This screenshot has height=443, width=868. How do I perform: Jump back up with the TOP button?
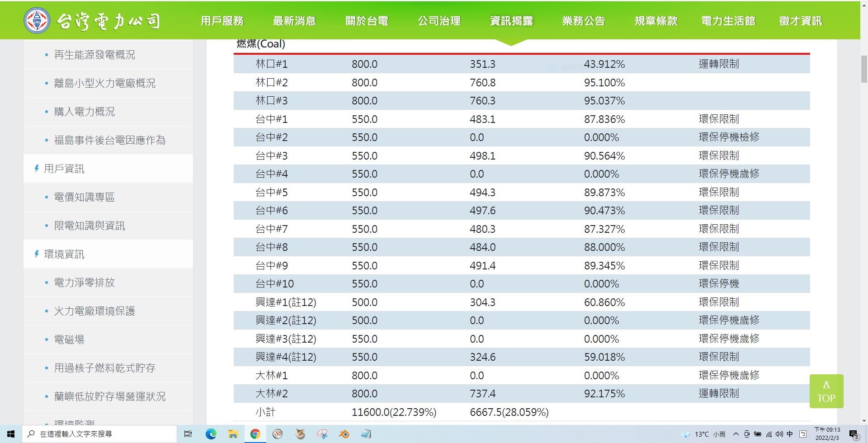[826, 391]
